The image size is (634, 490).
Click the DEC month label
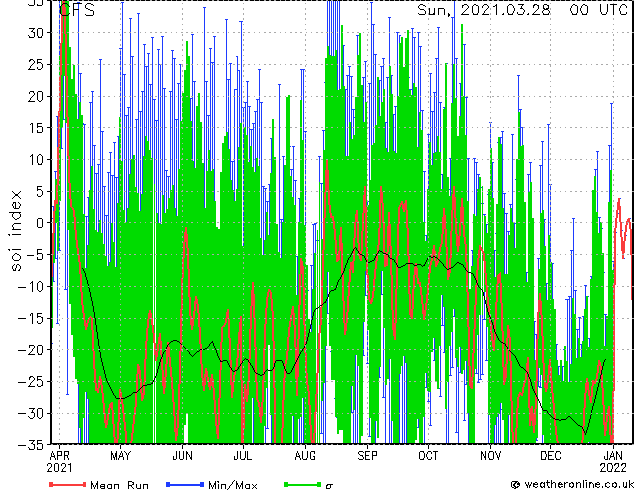pyautogui.click(x=551, y=456)
